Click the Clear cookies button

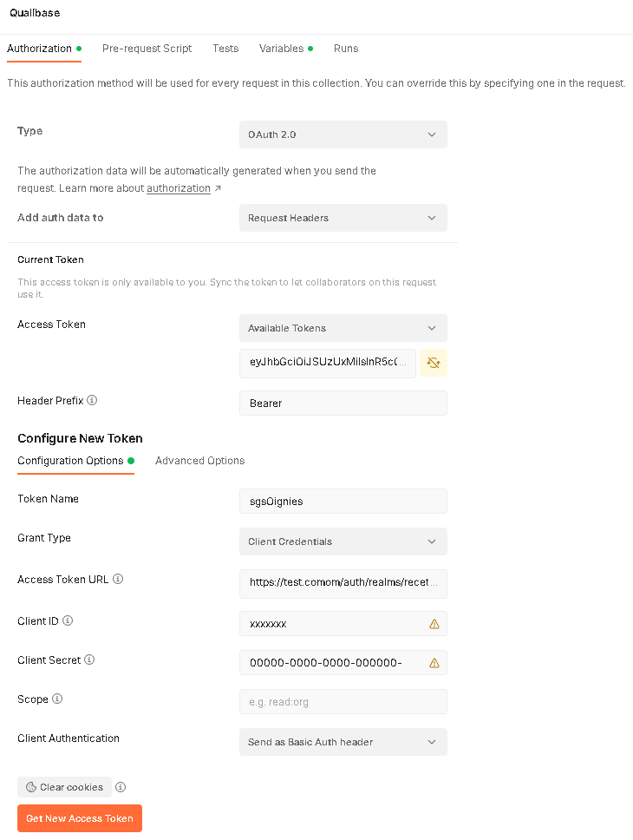click(64, 786)
